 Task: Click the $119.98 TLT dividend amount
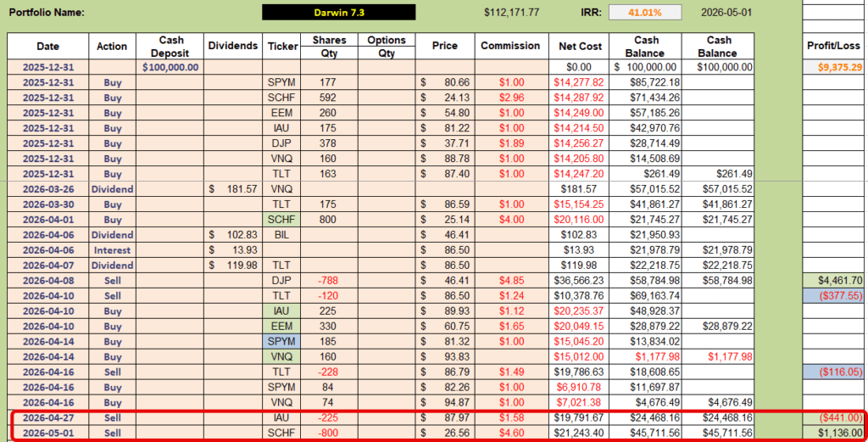tap(233, 266)
